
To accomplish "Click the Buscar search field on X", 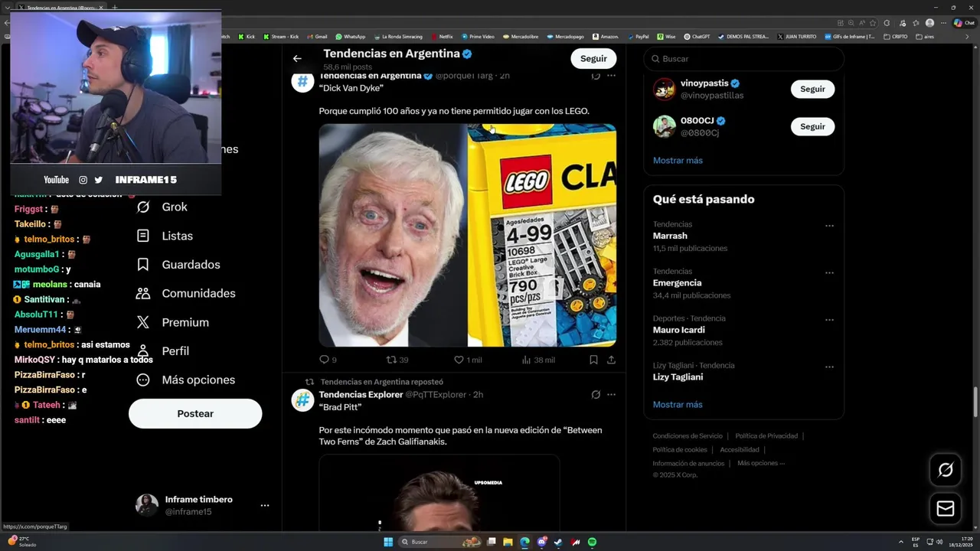I will (x=743, y=59).
